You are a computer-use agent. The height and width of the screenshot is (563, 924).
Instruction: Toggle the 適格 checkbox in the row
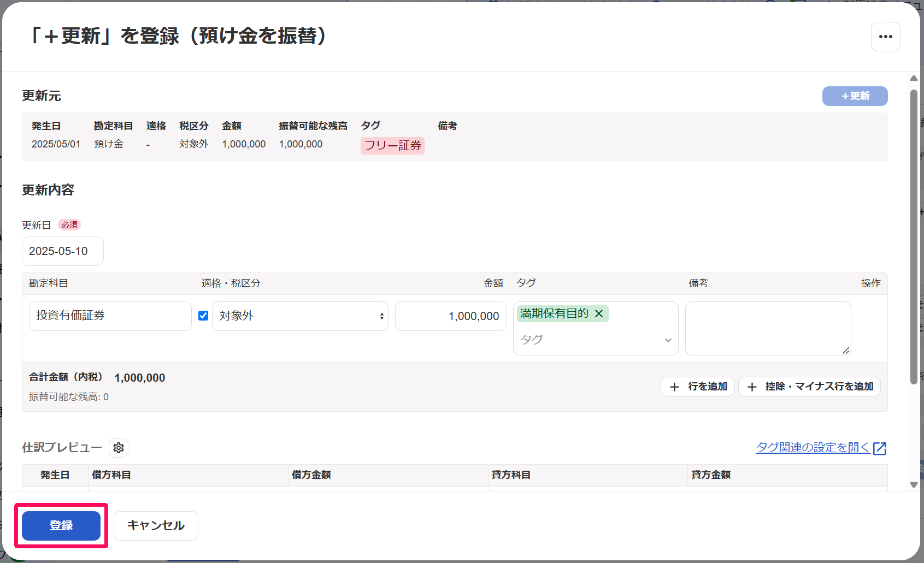tap(203, 316)
